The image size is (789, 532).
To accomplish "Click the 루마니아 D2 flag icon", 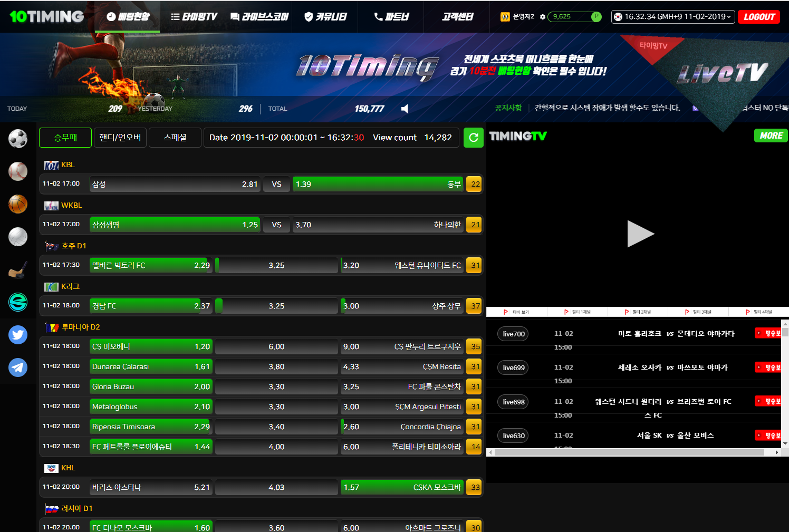I will [x=52, y=327].
